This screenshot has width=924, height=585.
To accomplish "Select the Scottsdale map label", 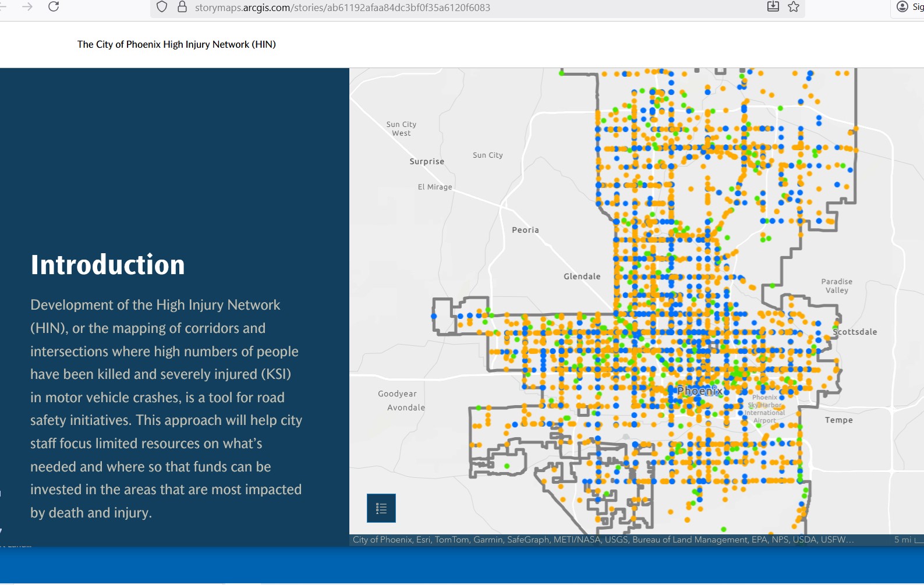I will (855, 332).
